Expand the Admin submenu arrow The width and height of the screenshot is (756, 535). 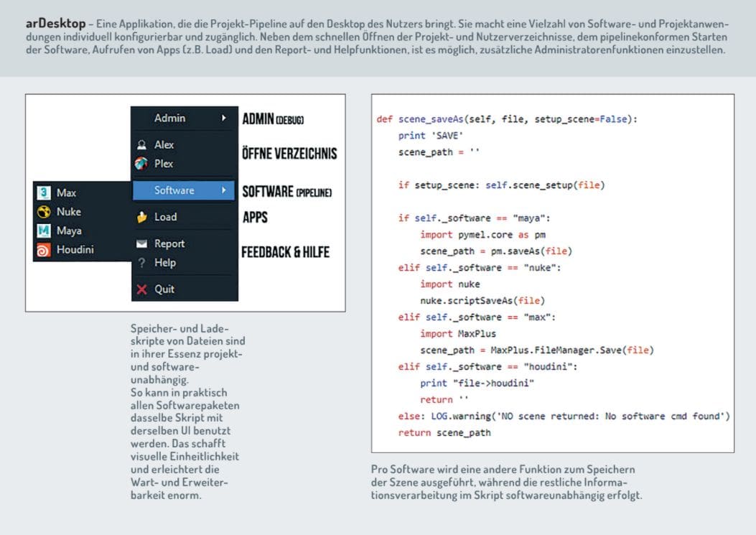(224, 118)
